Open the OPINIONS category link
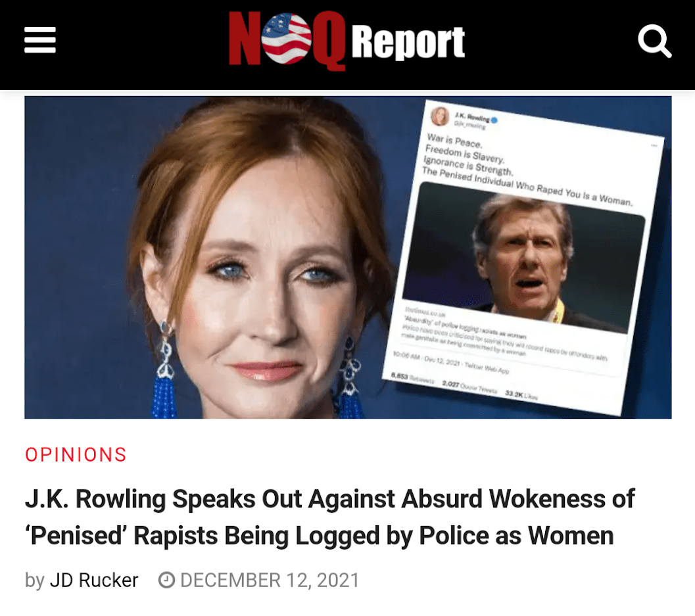The image size is (695, 616). 75,454
